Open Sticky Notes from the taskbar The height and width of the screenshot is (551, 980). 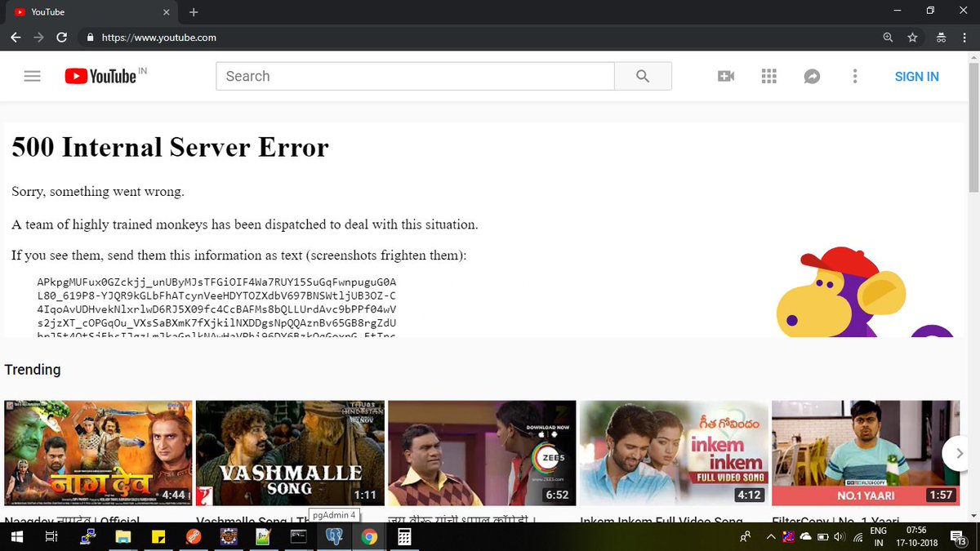coord(158,537)
